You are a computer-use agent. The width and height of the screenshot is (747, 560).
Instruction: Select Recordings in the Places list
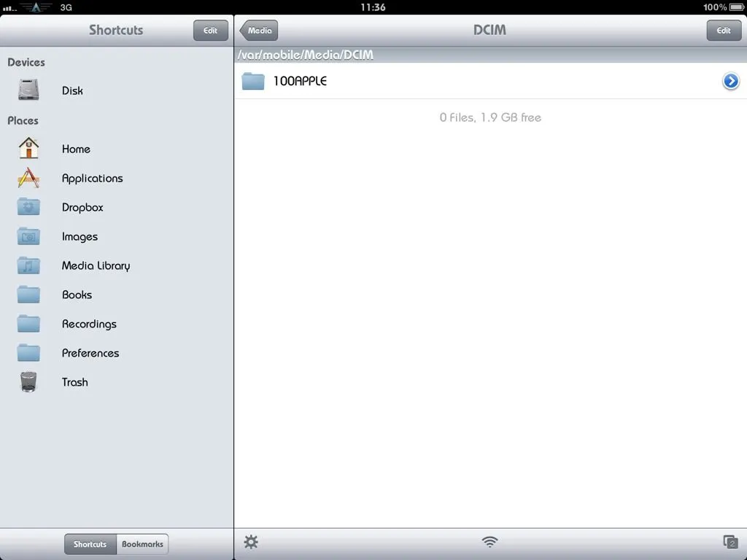(89, 324)
